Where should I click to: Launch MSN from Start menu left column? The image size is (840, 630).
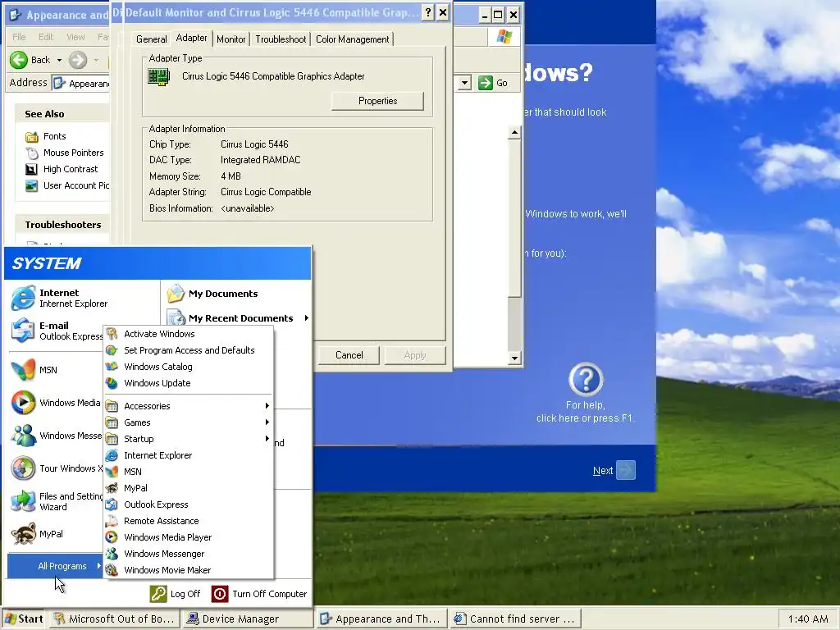[x=33, y=370]
